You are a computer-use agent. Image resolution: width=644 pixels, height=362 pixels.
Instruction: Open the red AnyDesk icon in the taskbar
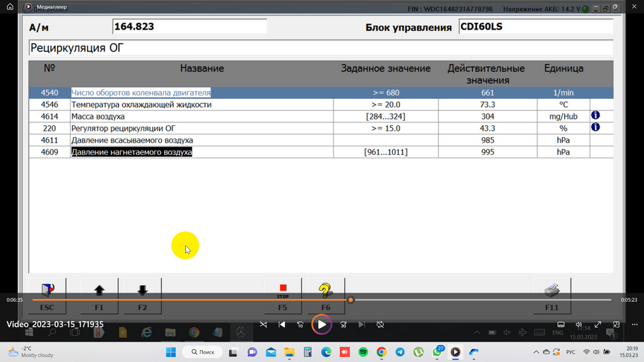[344, 352]
